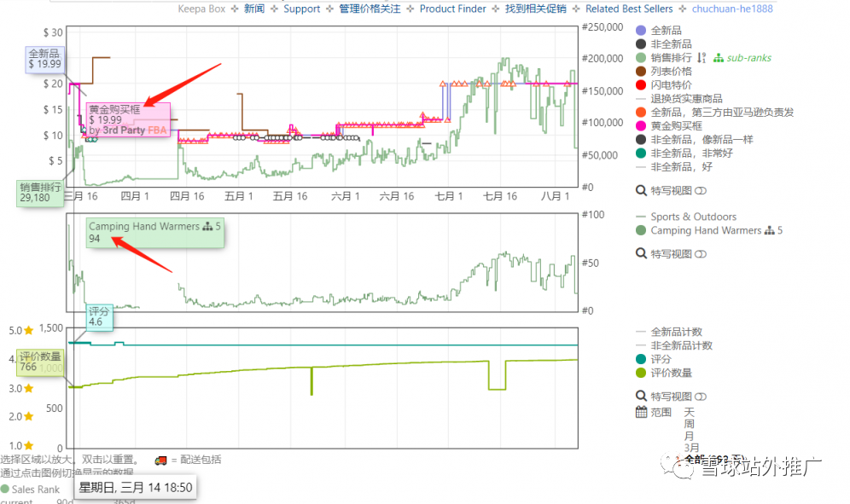This screenshot has width=850, height=504.
Task: Click the 五月 16 date label on axis
Action: click(x=289, y=196)
